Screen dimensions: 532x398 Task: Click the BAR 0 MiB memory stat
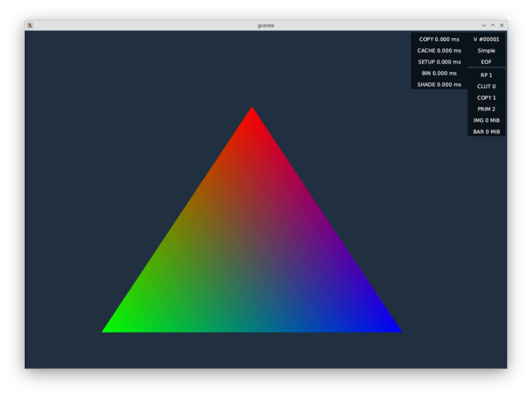(x=486, y=132)
